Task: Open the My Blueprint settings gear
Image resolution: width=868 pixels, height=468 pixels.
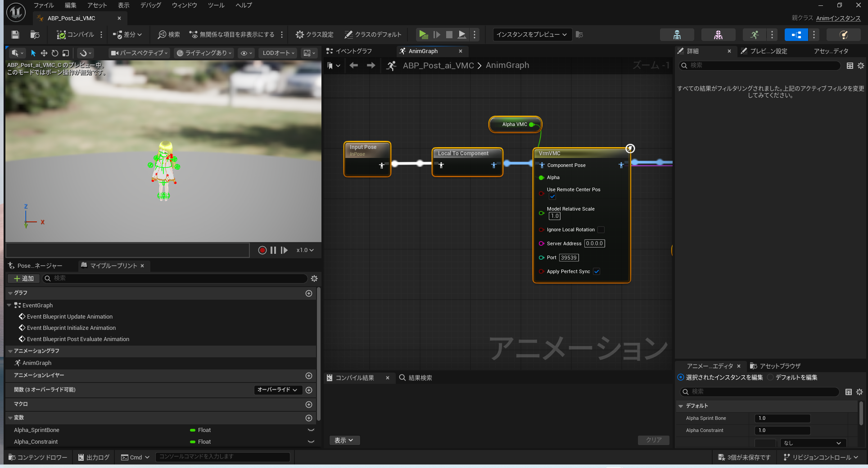Action: pos(314,279)
